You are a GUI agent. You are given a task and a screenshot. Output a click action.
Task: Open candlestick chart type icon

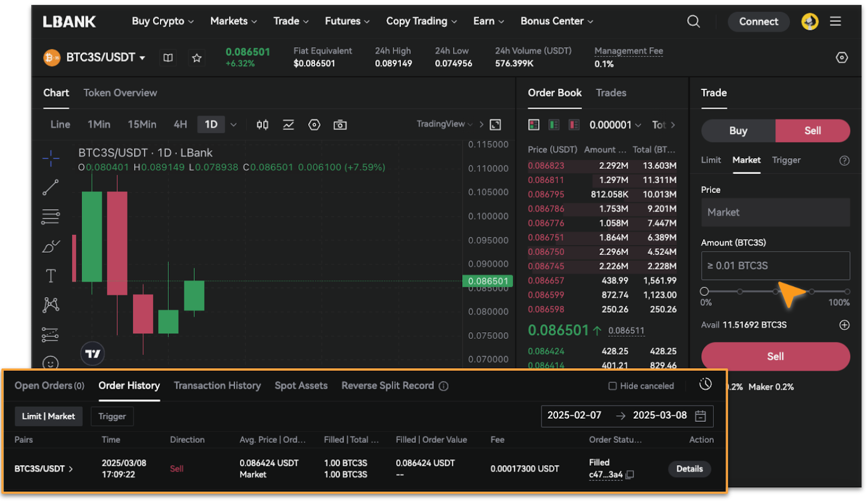263,125
